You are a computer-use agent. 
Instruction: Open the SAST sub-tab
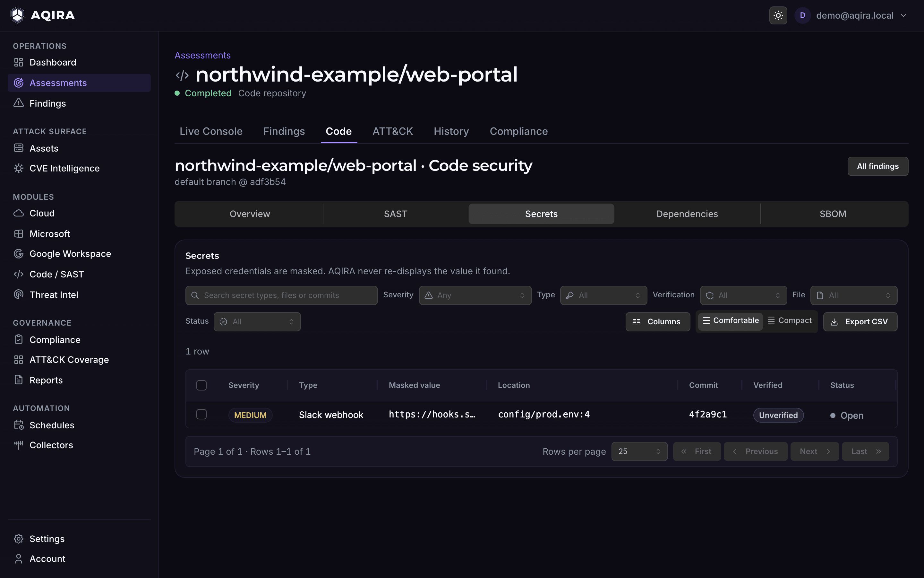pos(395,214)
